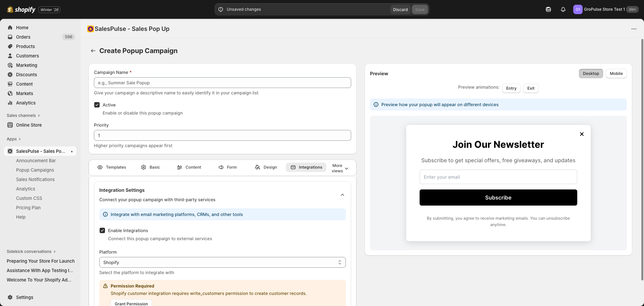Viewport: 644px width, 306px height.
Task: Collapse the Integration Settings section
Action: (x=342, y=194)
